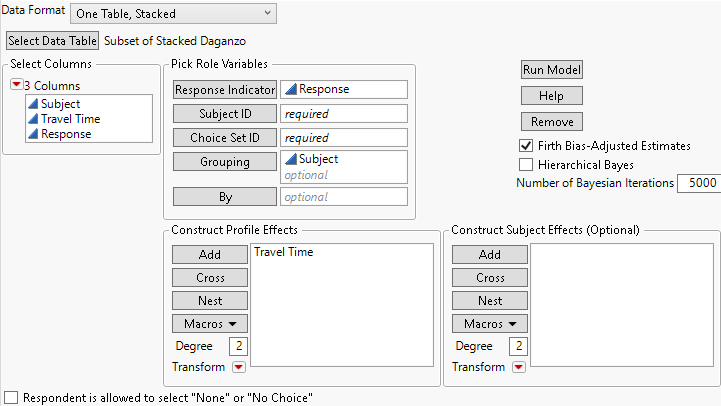The image size is (721, 406).
Task: Open Transform red triangle under Profile Effects
Action: click(238, 367)
